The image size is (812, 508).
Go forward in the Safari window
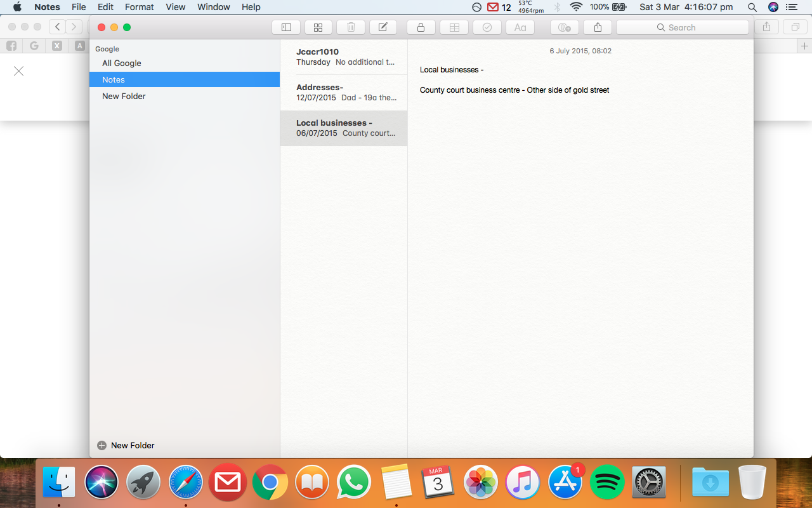[x=74, y=27]
